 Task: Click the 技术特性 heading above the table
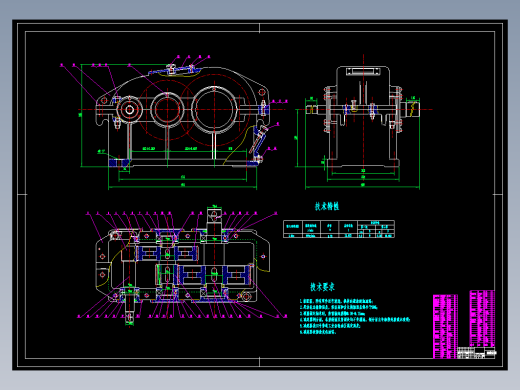tap(327, 206)
